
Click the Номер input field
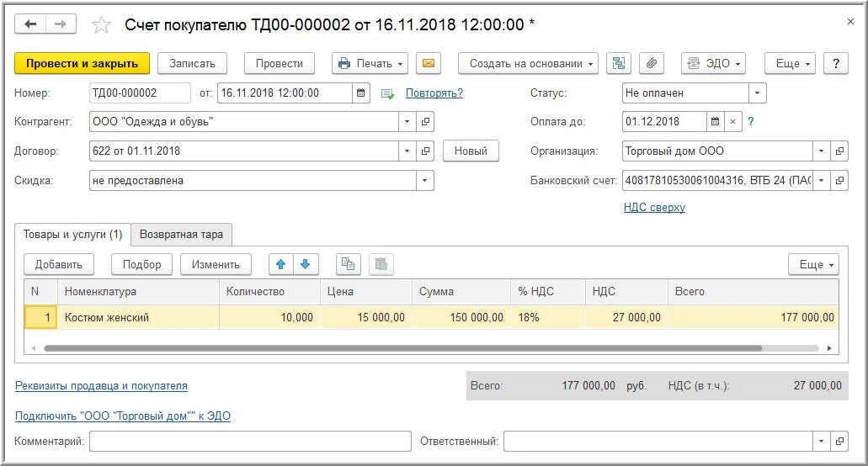point(140,93)
